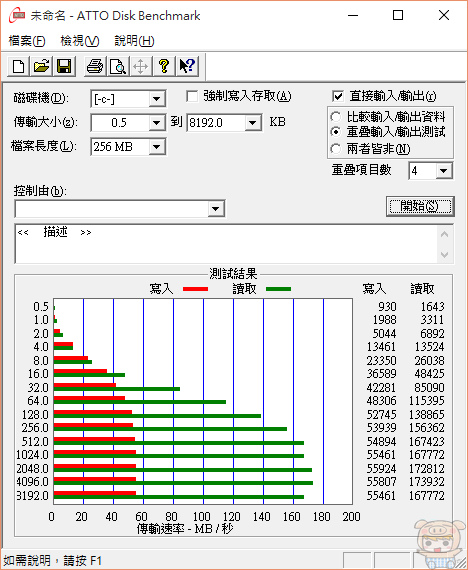This screenshot has height=570, width=468.
Task: Select the 兩者皆非(N) radio button
Action: pos(336,148)
